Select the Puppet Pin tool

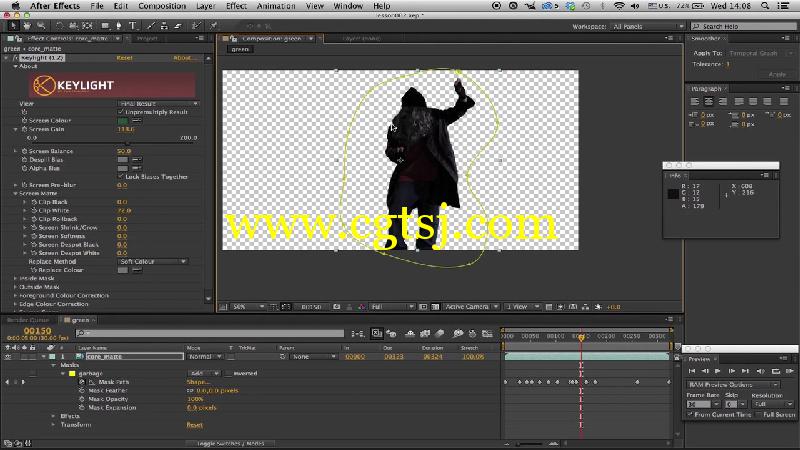[x=213, y=26]
